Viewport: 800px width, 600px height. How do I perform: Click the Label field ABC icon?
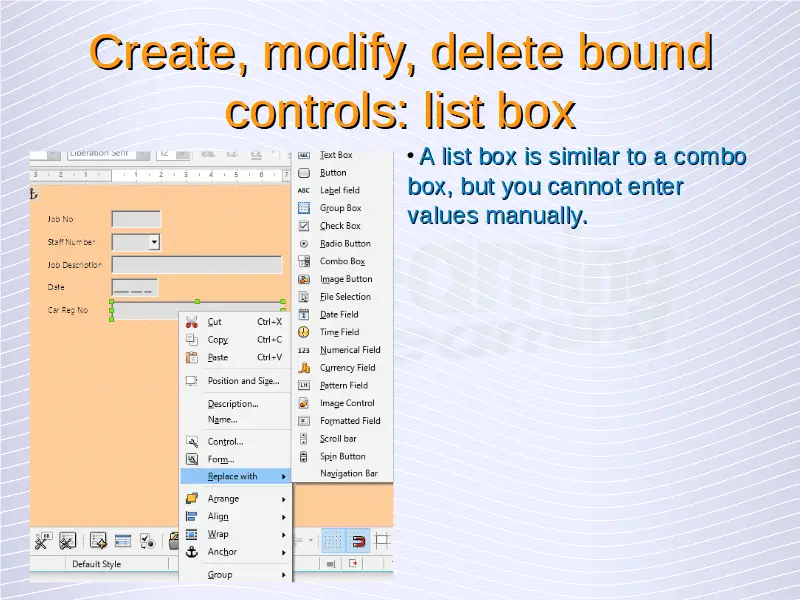304,190
